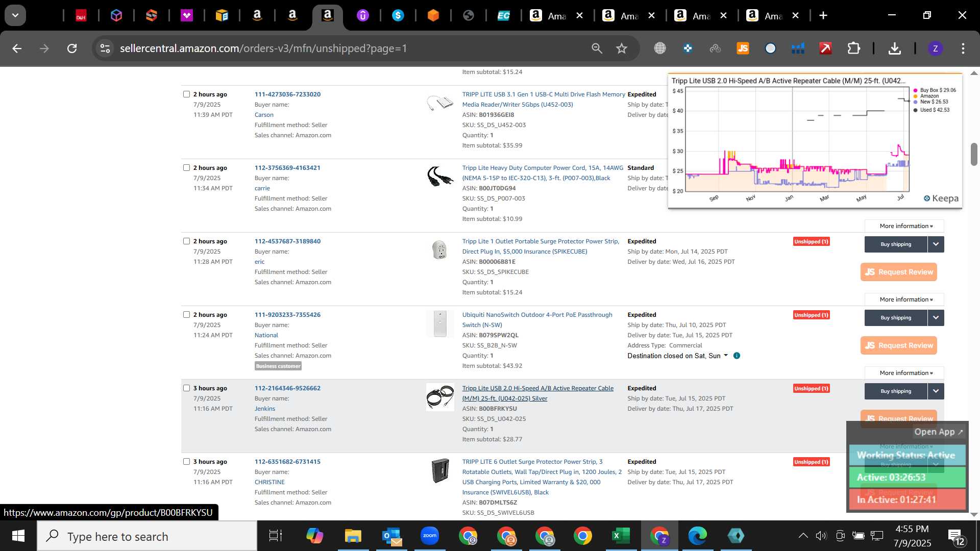Open the browser Downloads icon
The width and height of the screenshot is (980, 551).
click(x=894, y=48)
